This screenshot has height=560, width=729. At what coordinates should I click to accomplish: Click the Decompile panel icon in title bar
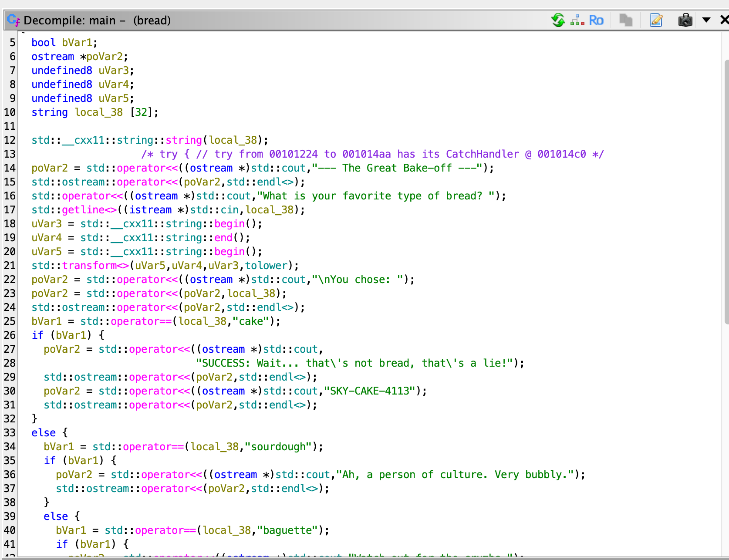[x=13, y=20]
